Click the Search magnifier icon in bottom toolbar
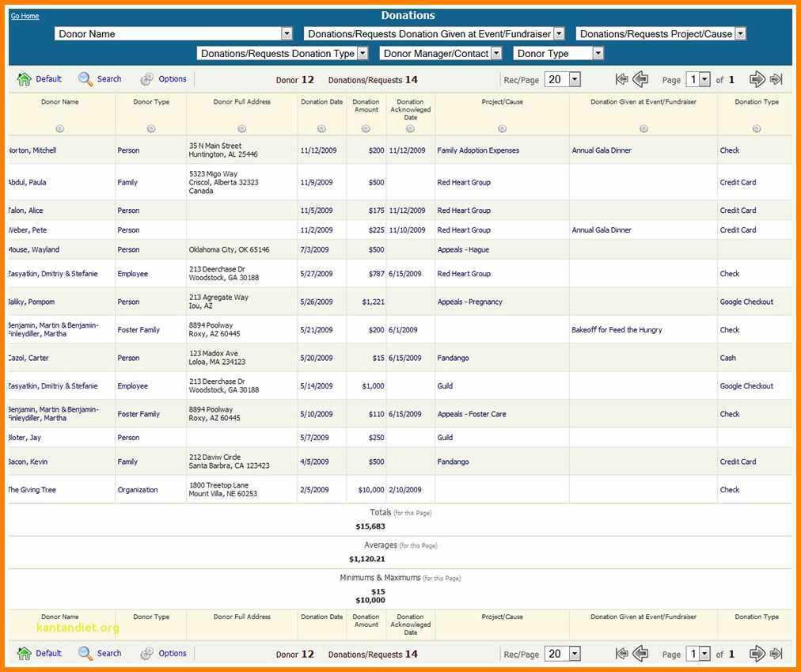Screen dimensions: 801x672 (x=85, y=654)
